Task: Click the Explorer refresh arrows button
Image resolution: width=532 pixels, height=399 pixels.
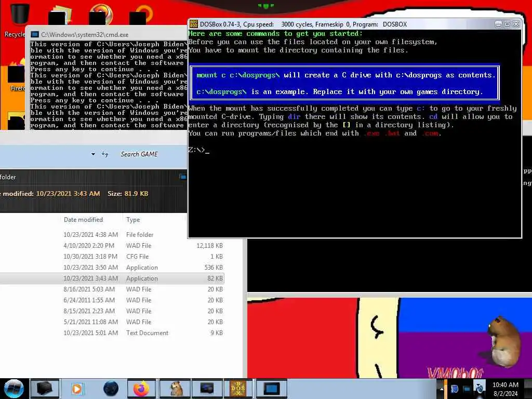Action: pos(105,154)
